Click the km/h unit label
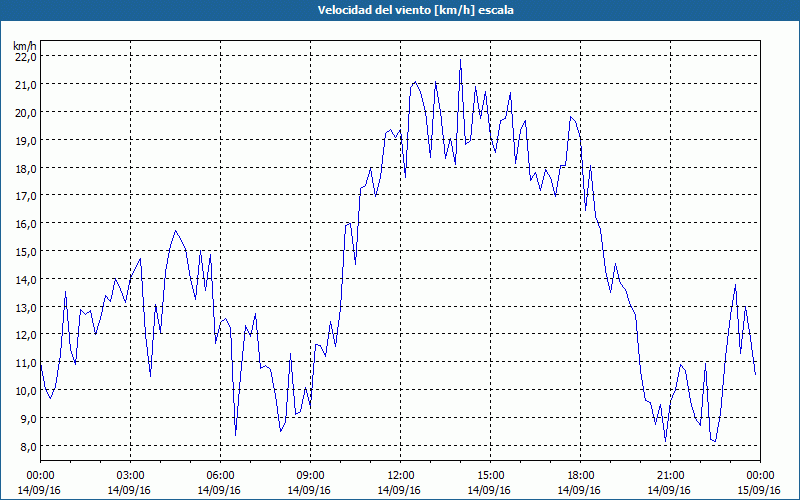Image resolution: width=800 pixels, height=500 pixels. (25, 46)
